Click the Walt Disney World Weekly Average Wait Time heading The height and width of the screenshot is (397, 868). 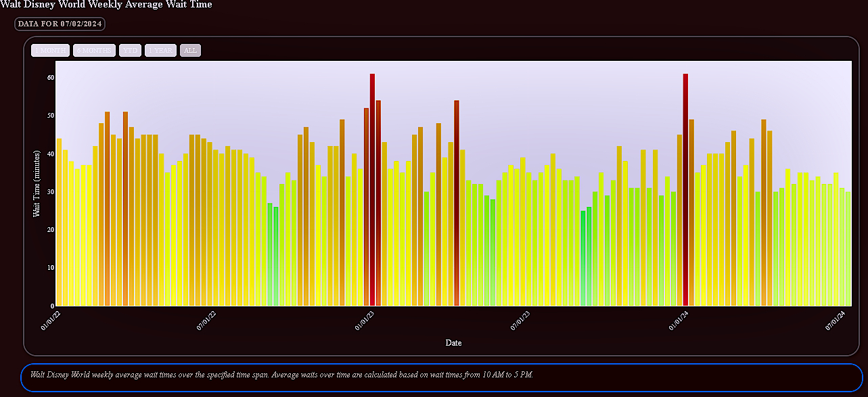coord(106,5)
